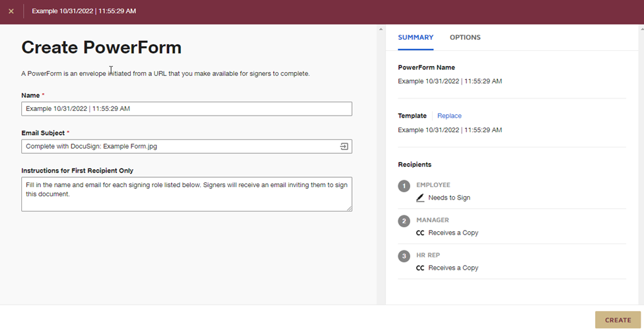
Task: Click the Replace template link
Action: [x=449, y=116]
